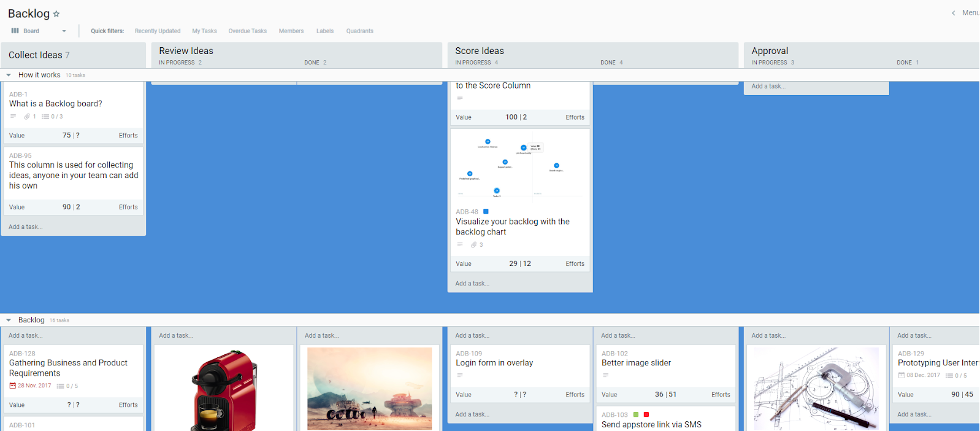
Task: Click the description icon on Better image slider card
Action: (605, 375)
